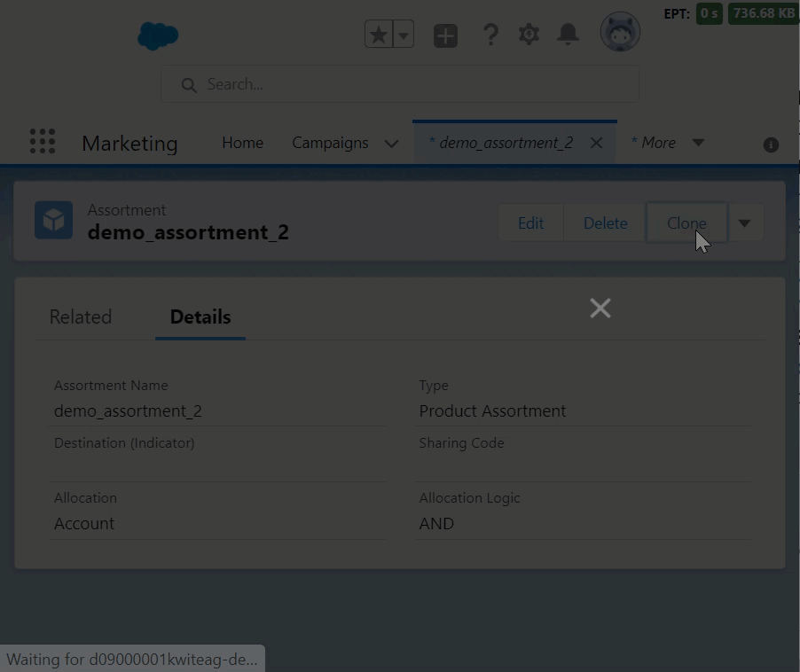Click the Assortment cube record icon
Viewport: 800px width, 672px height.
53,221
